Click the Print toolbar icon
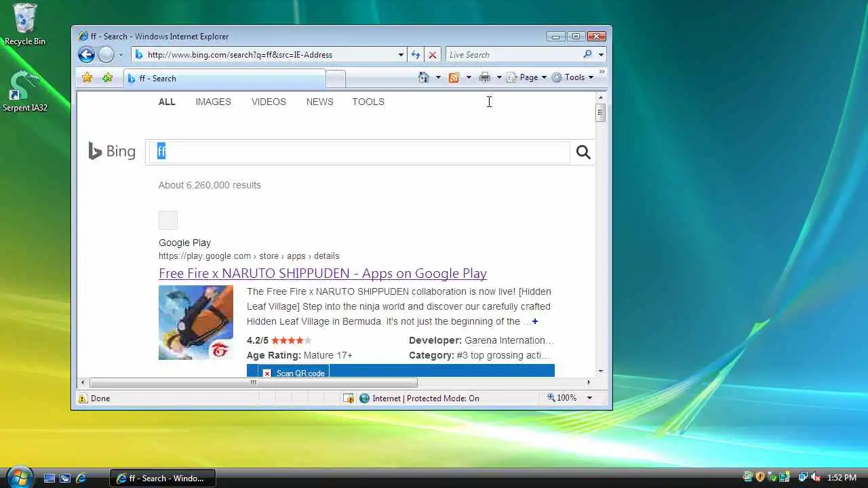 pyautogui.click(x=485, y=77)
